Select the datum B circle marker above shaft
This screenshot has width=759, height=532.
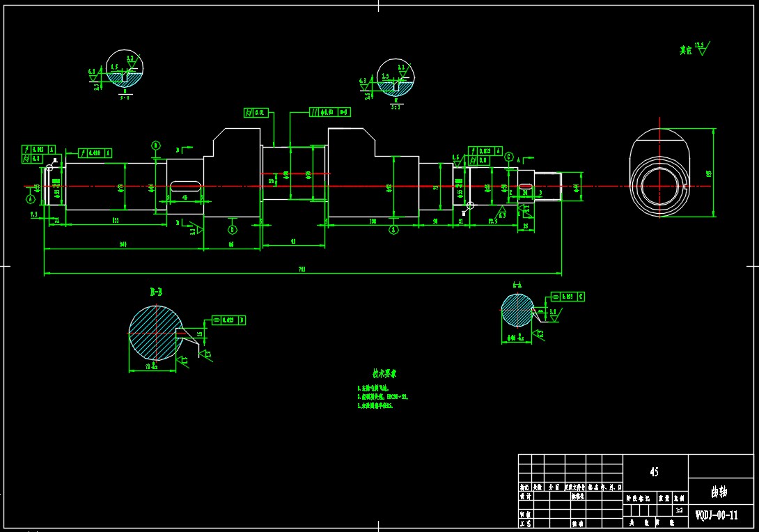tap(155, 146)
